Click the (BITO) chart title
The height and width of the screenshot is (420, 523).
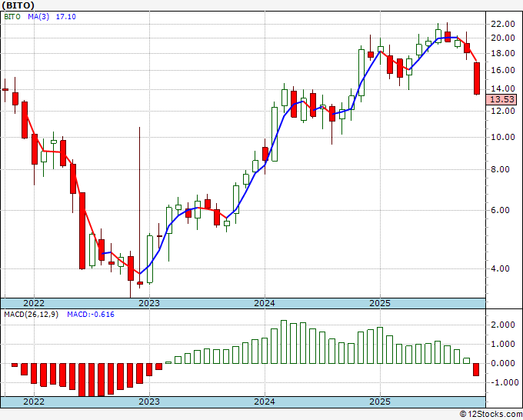click(x=18, y=5)
